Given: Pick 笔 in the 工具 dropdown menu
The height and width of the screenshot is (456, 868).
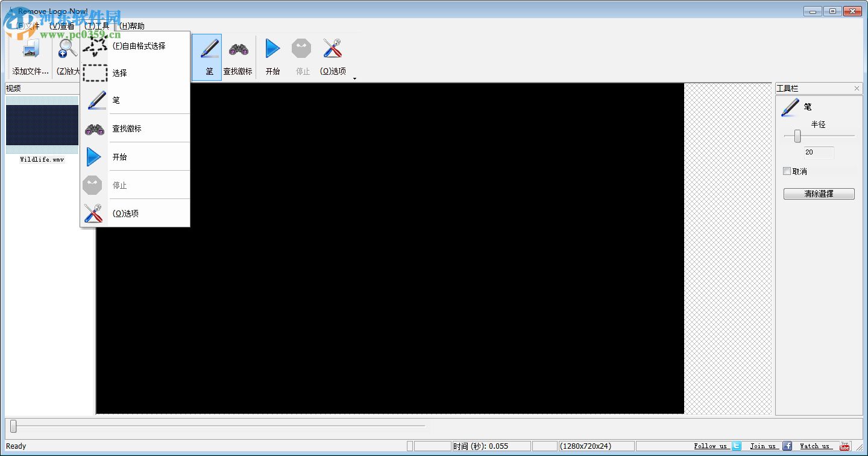Looking at the screenshot, I should pyautogui.click(x=135, y=100).
